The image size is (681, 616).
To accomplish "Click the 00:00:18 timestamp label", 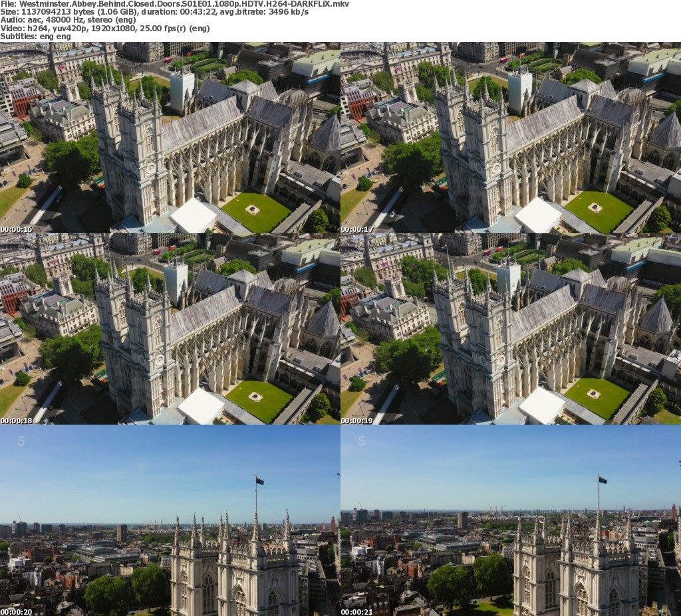I will click(17, 421).
